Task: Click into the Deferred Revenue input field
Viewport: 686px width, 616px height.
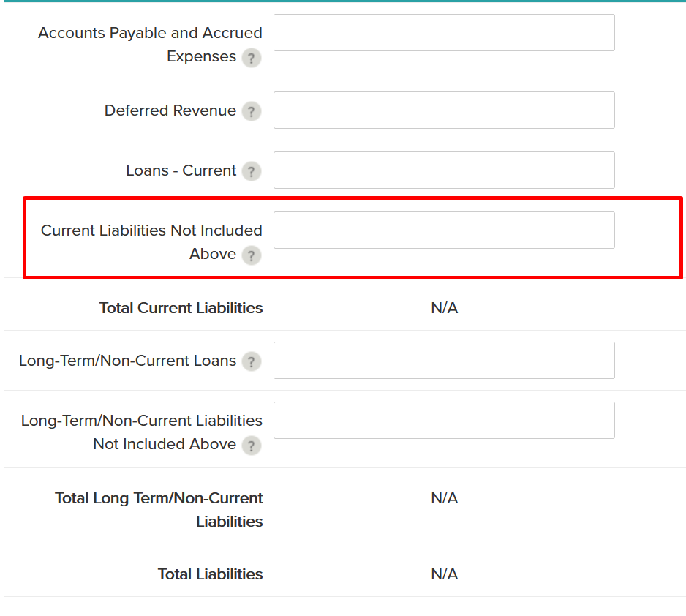Action: coord(444,110)
